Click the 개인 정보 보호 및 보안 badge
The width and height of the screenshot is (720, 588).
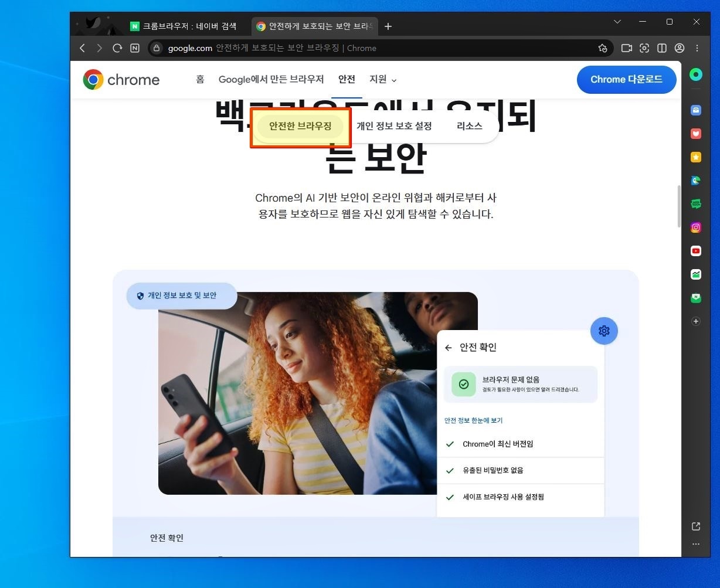182,295
